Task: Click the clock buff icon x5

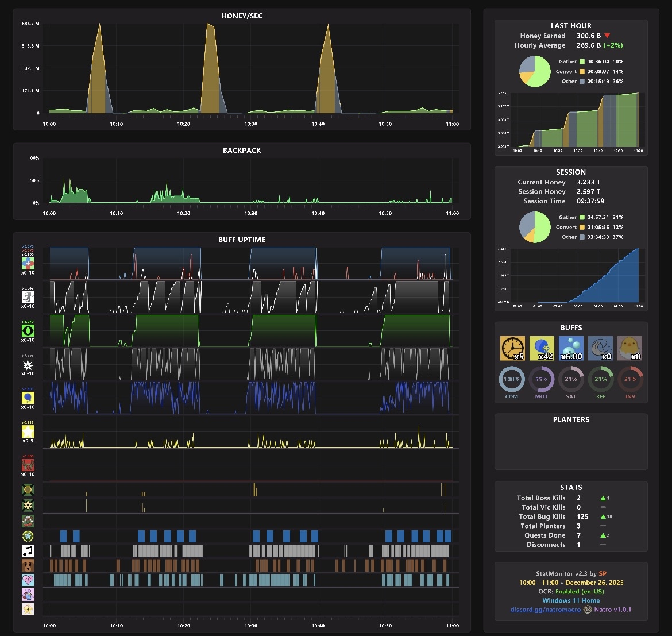Action: pyautogui.click(x=512, y=348)
